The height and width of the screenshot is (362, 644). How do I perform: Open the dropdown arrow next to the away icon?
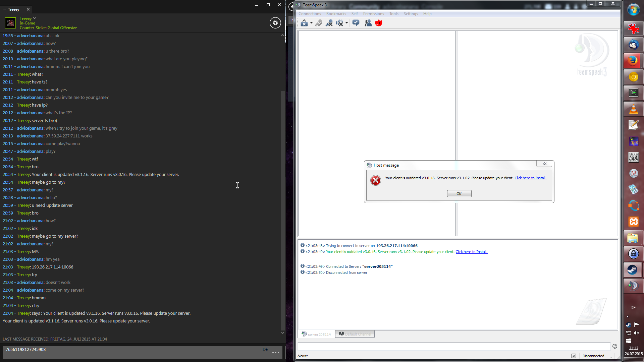[x=311, y=23]
